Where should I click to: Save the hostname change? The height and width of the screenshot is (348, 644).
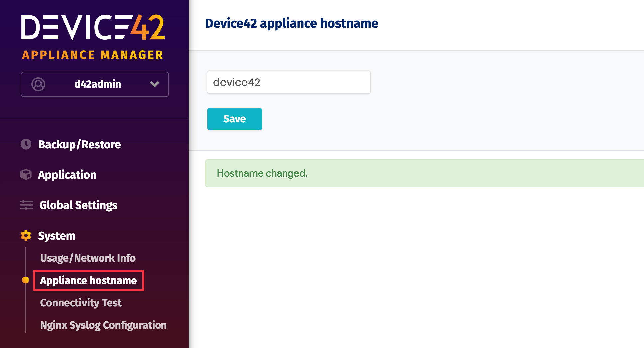(234, 119)
